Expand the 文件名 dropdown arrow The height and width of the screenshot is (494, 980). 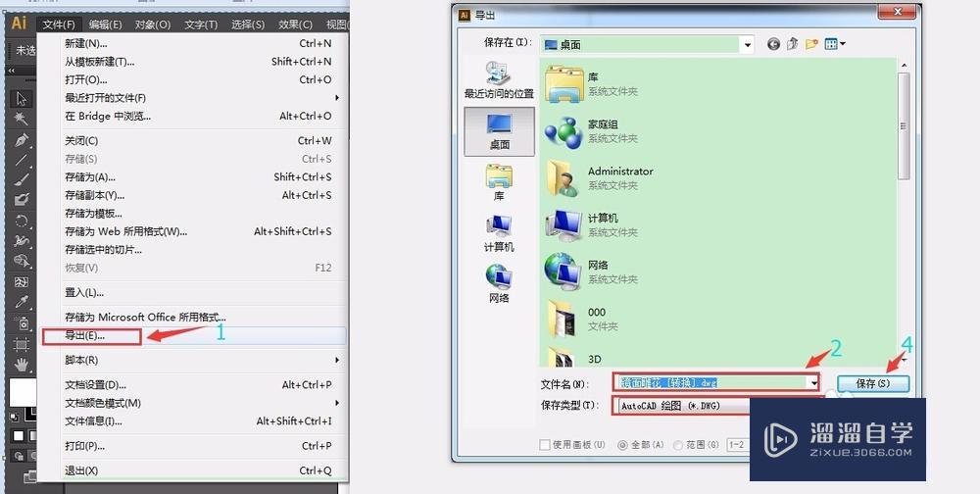(813, 382)
